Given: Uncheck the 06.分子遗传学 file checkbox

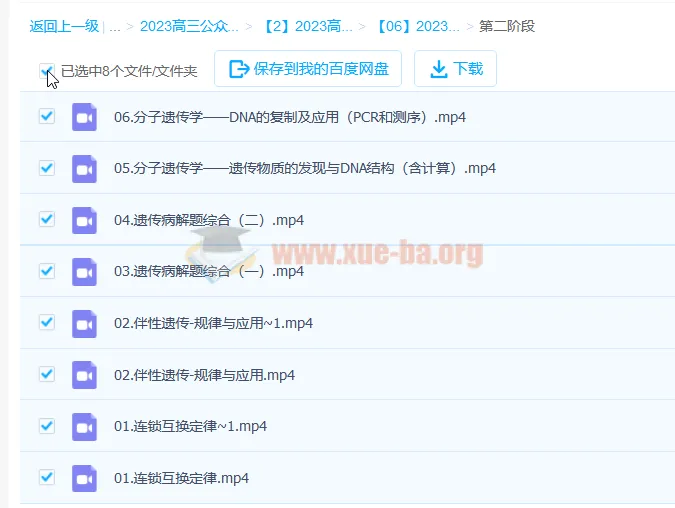Looking at the screenshot, I should click(46, 116).
